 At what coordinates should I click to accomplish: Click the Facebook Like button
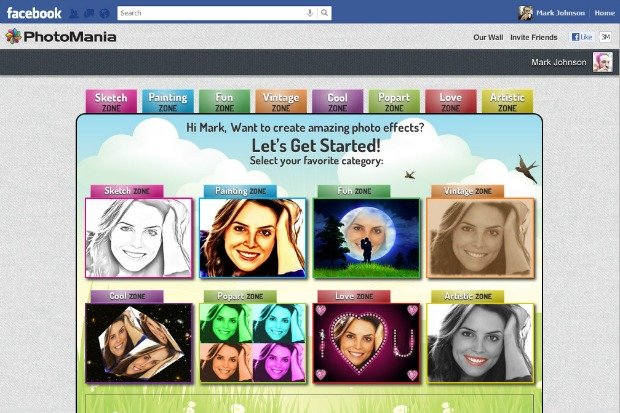click(x=581, y=36)
